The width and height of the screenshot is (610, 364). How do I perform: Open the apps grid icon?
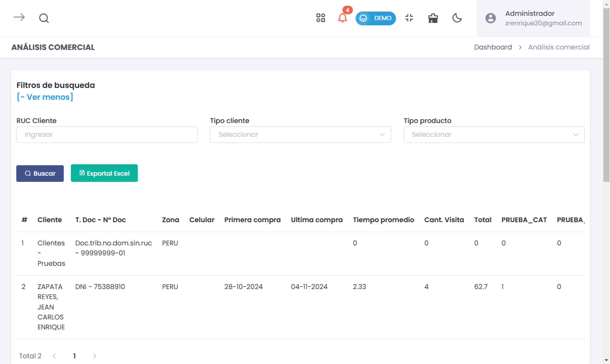(x=321, y=18)
